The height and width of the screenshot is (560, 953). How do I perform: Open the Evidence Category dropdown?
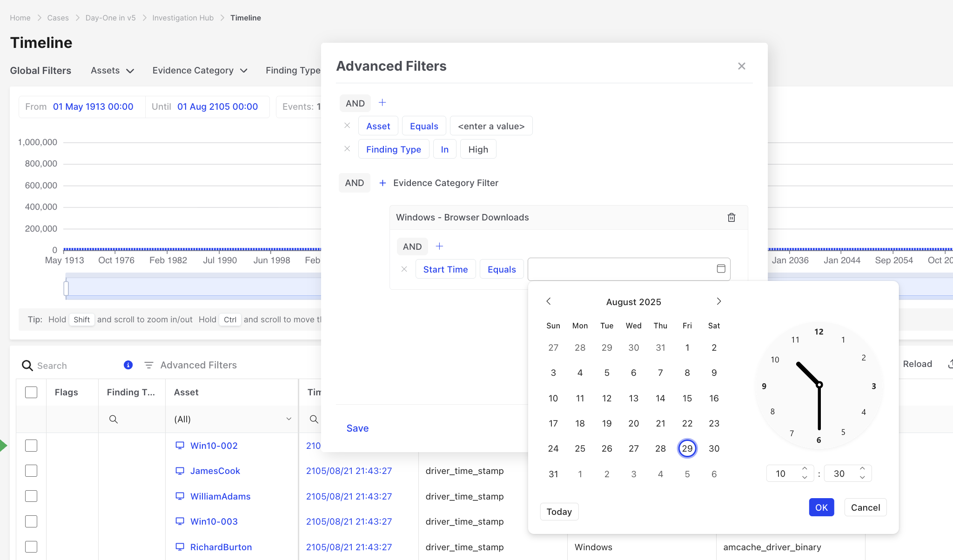(x=200, y=71)
